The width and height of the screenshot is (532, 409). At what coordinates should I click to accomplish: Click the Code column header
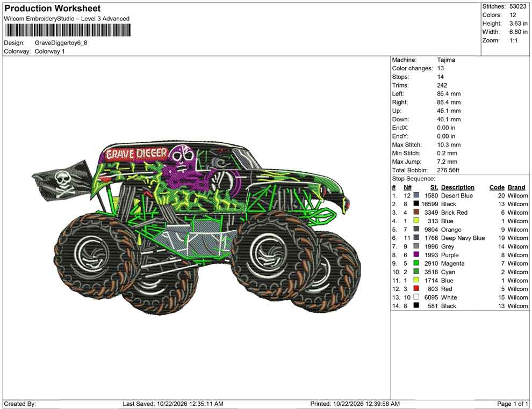pyautogui.click(x=497, y=187)
